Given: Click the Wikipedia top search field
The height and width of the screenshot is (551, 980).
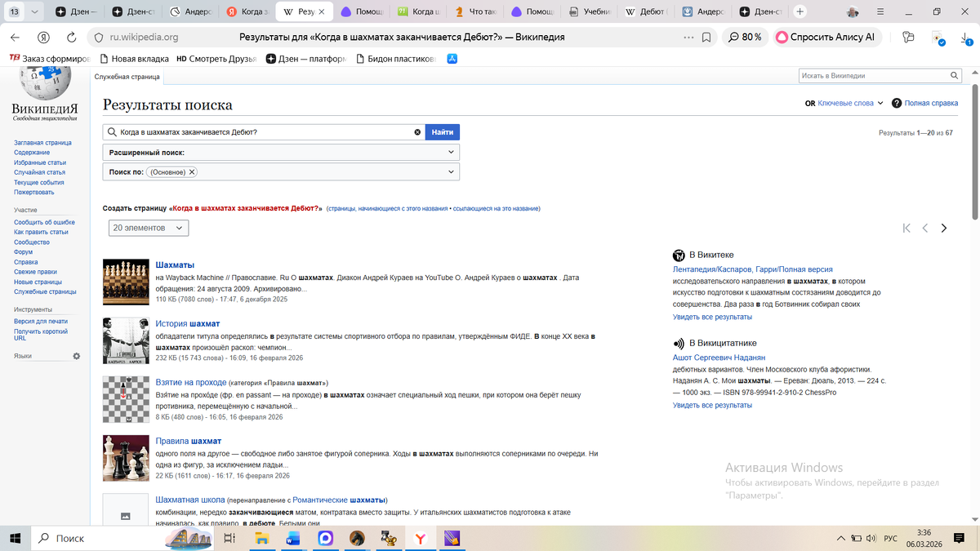Looking at the screenshot, I should point(873,76).
